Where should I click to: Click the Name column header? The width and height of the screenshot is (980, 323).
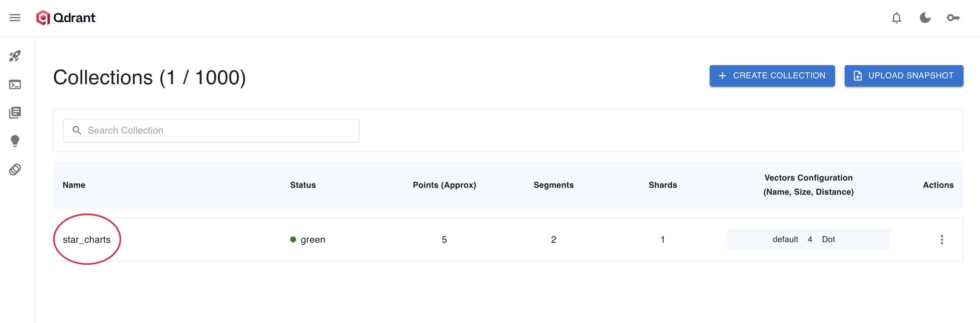click(74, 185)
